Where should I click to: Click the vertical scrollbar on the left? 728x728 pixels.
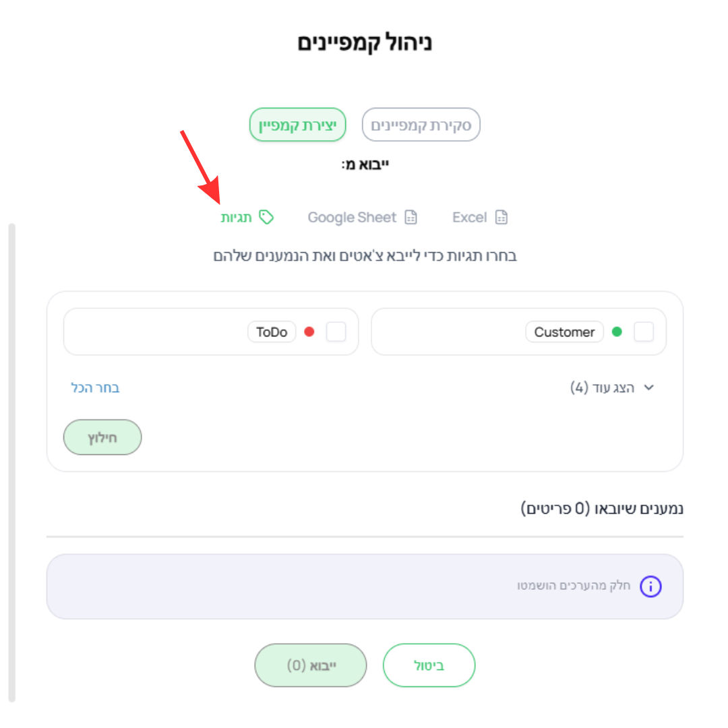tap(12, 462)
